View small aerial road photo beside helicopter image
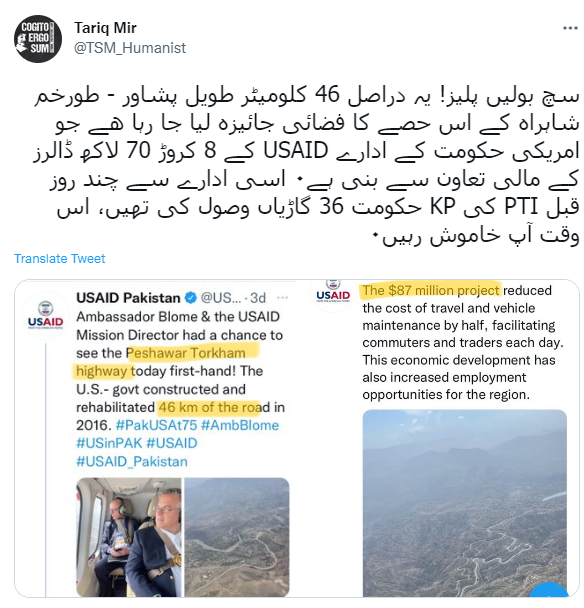 237,537
